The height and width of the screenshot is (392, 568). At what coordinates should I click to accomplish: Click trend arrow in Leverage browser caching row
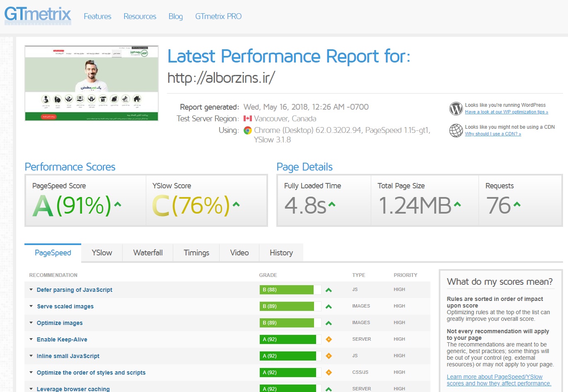(329, 389)
